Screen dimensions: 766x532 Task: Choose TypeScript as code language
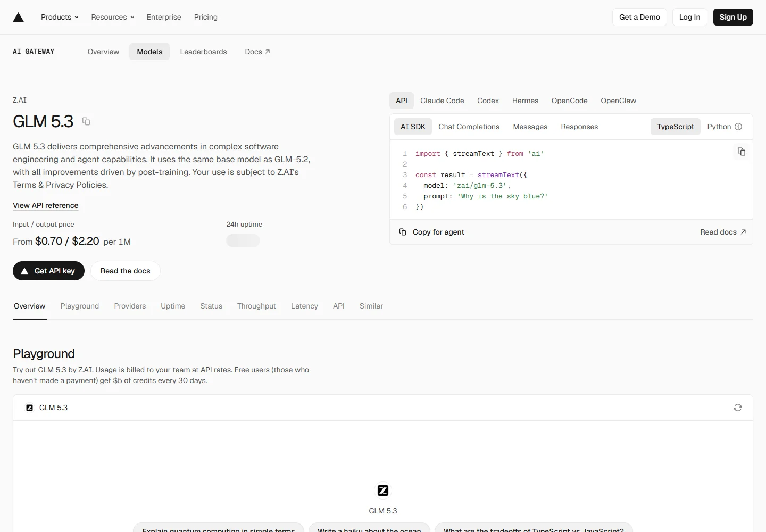point(675,127)
